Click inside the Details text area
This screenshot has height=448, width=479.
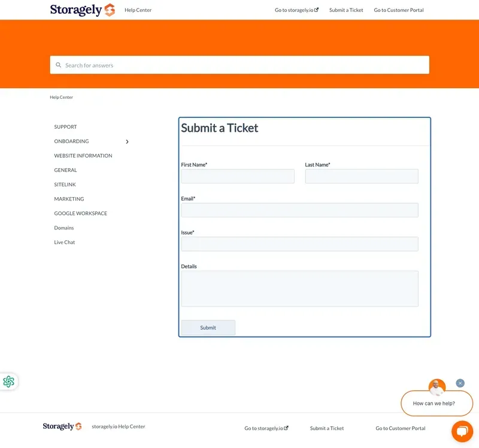click(300, 289)
